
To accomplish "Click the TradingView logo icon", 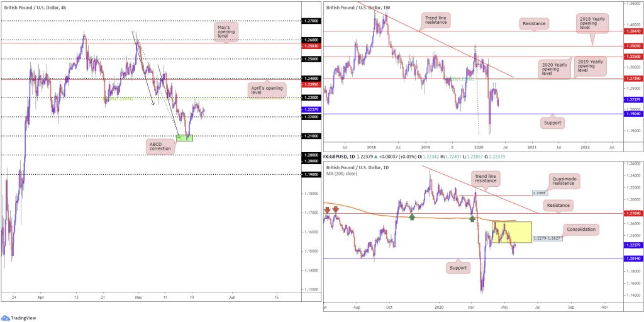I will click(6, 318).
